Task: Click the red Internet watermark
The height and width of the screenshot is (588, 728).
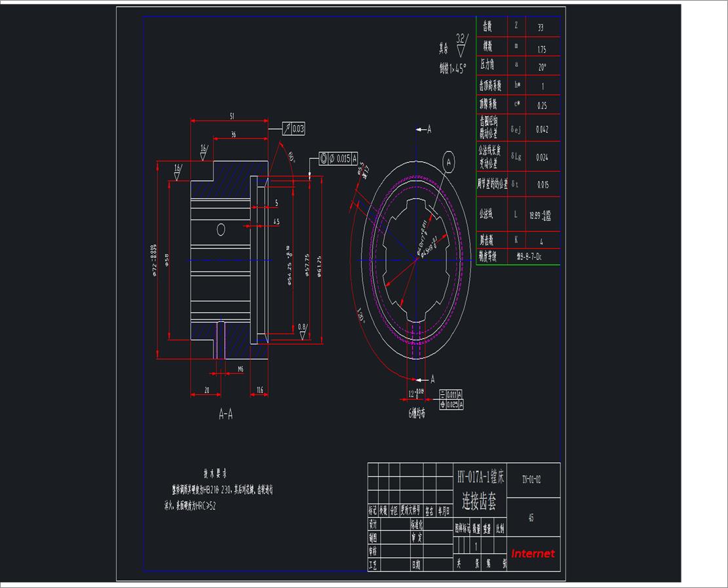Action: coord(533,554)
